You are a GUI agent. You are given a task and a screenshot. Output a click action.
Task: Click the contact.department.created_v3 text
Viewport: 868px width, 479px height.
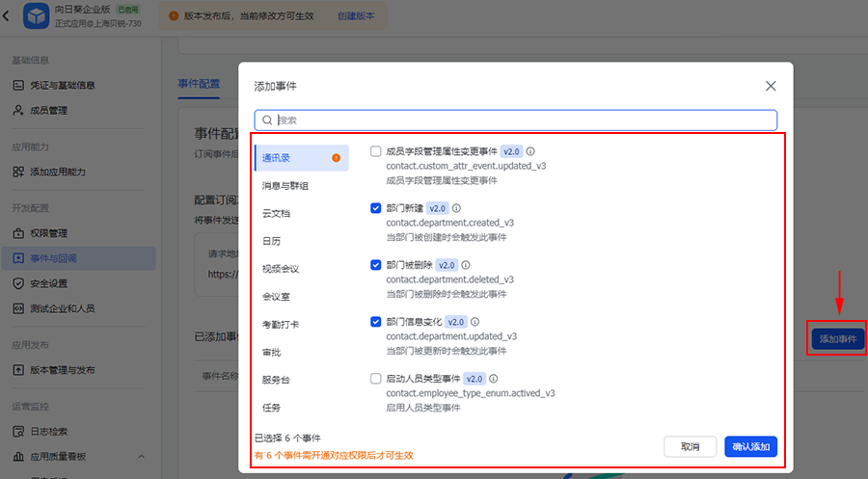[450, 223]
